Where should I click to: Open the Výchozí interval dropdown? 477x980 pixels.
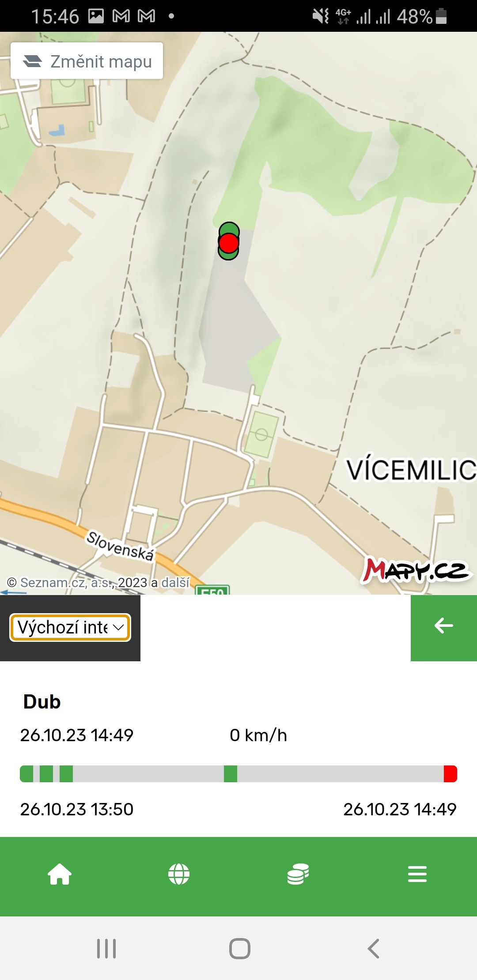70,627
